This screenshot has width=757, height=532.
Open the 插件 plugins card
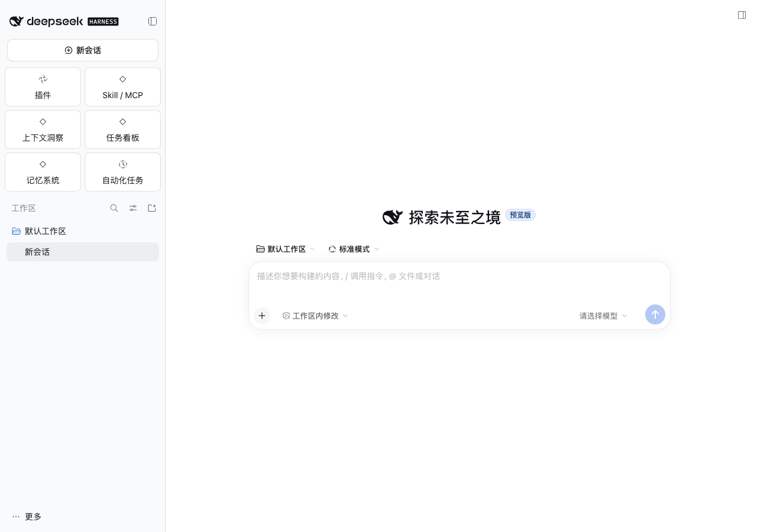pos(43,87)
